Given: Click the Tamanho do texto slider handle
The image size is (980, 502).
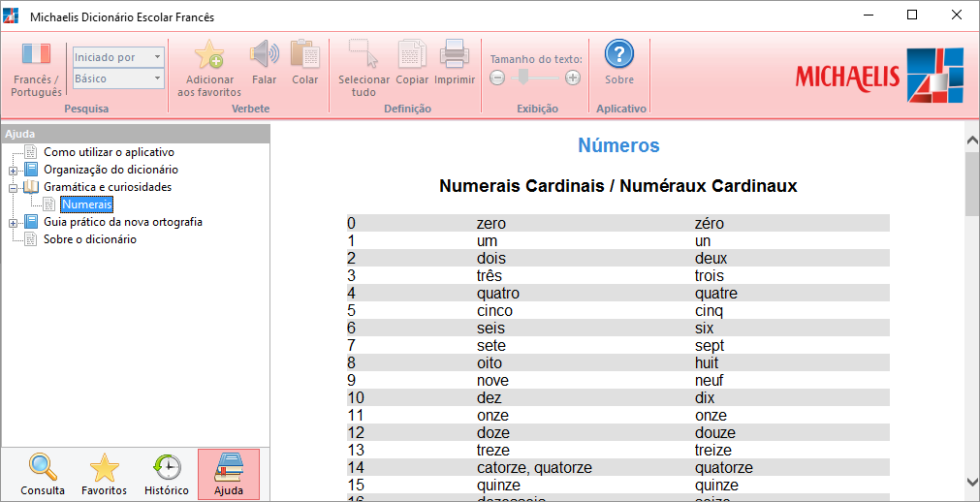Looking at the screenshot, I should [x=523, y=78].
